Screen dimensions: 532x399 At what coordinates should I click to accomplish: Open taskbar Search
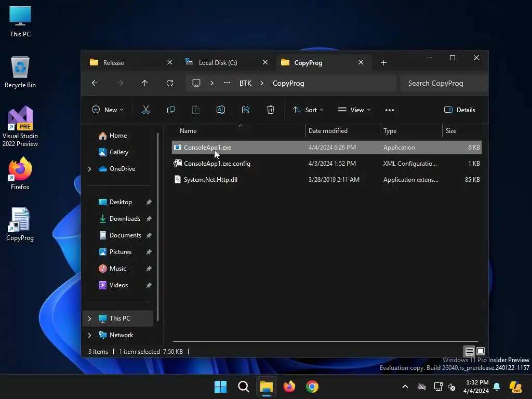(x=243, y=387)
